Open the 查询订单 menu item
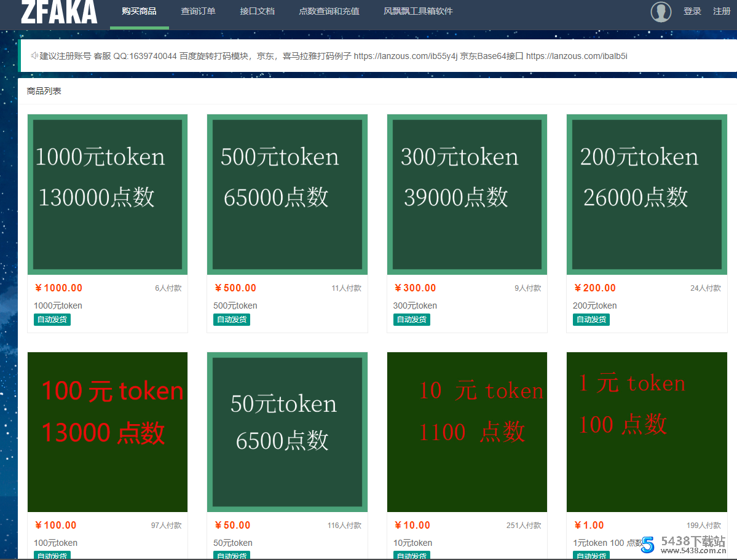The height and width of the screenshot is (560, 737). point(198,10)
